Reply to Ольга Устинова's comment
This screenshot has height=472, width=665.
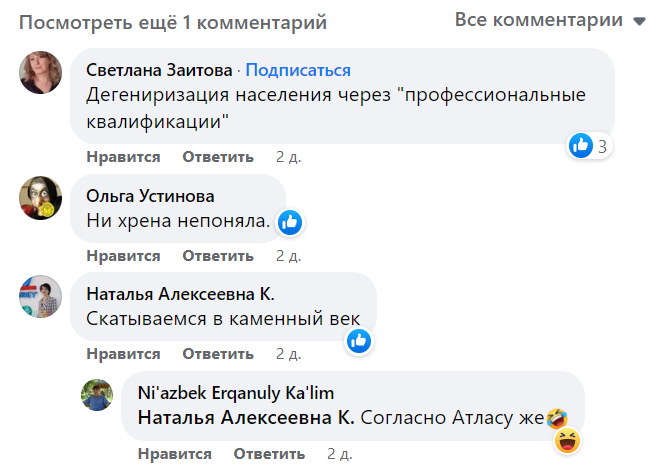(x=218, y=255)
